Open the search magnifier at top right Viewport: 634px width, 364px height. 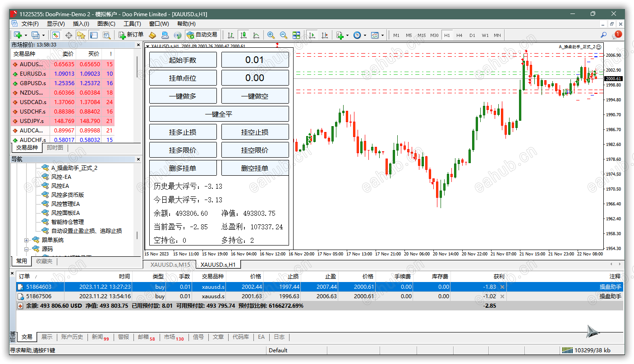603,35
